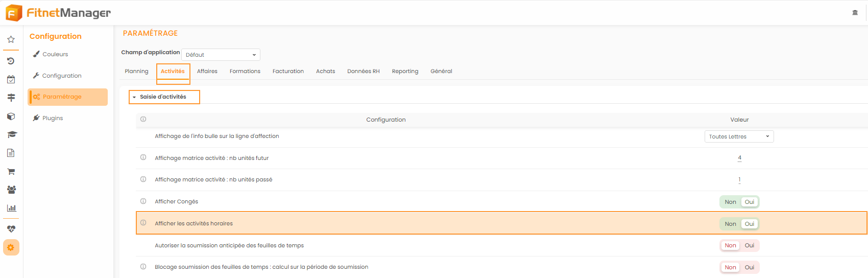This screenshot has width=868, height=278.
Task: Open the calendar check icon in sidebar
Action: (11, 79)
